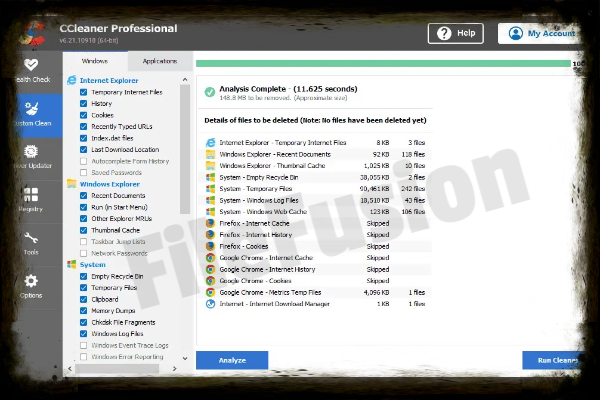Select the 'System - Windows Web Cache' row
Screen dimensions: 600x400
[315, 212]
